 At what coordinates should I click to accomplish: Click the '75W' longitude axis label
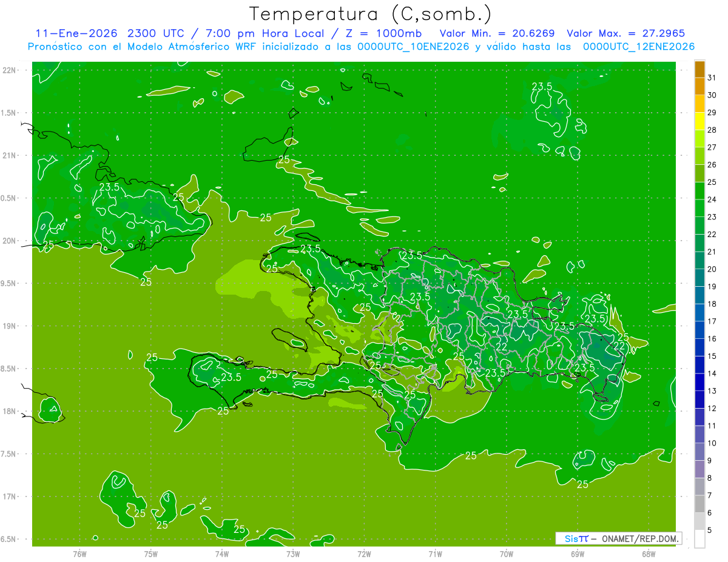coord(150,554)
